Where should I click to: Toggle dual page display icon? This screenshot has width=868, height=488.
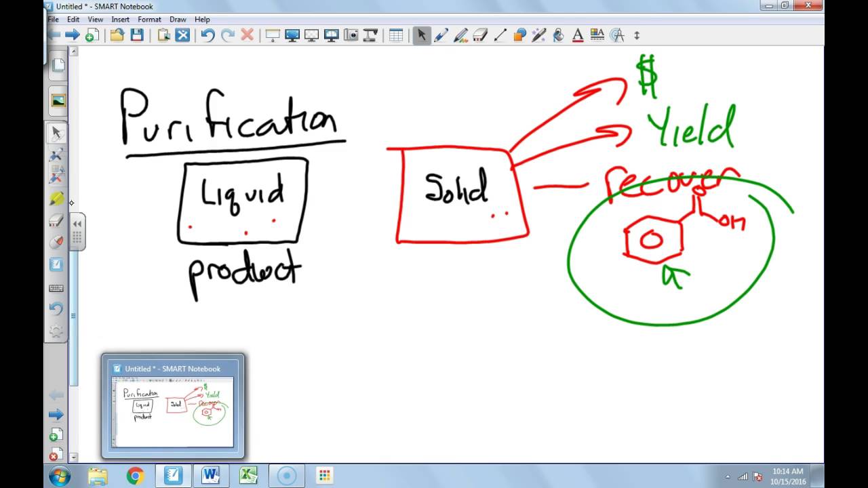(332, 35)
